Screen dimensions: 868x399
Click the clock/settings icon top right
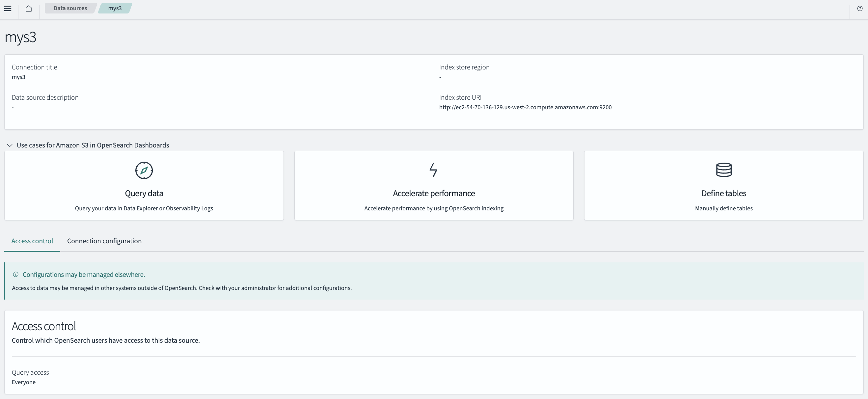pyautogui.click(x=860, y=8)
